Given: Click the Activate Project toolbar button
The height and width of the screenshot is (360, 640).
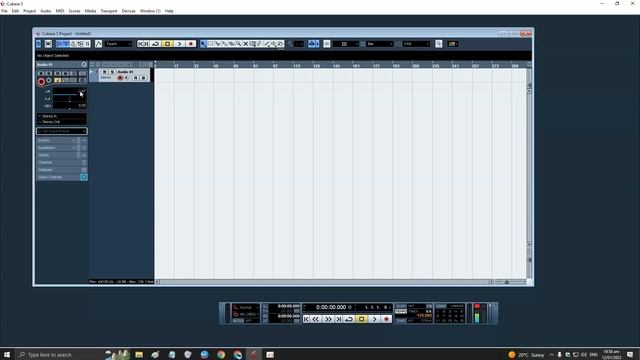Looking at the screenshot, I should (x=38, y=44).
